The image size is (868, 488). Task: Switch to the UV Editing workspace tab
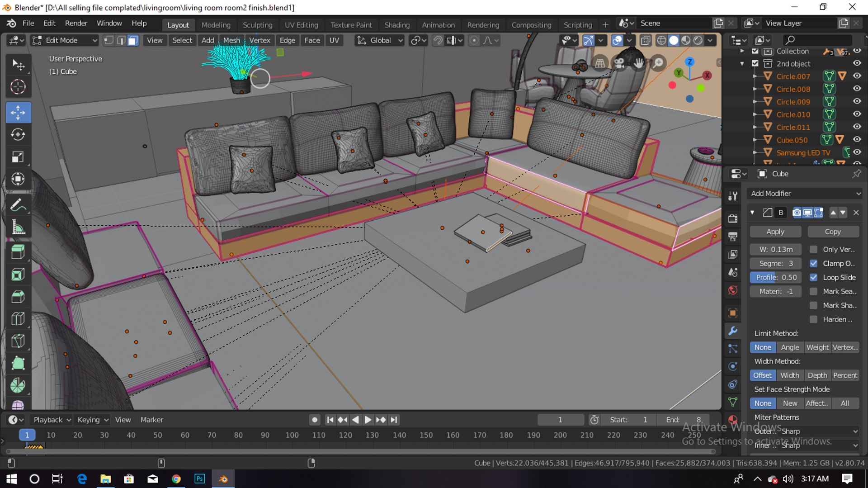(301, 25)
